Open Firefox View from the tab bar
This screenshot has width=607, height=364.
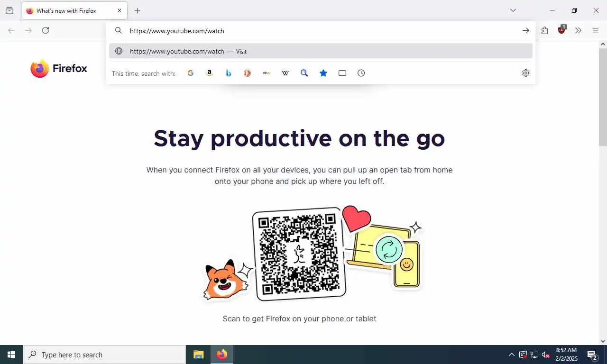[9, 10]
